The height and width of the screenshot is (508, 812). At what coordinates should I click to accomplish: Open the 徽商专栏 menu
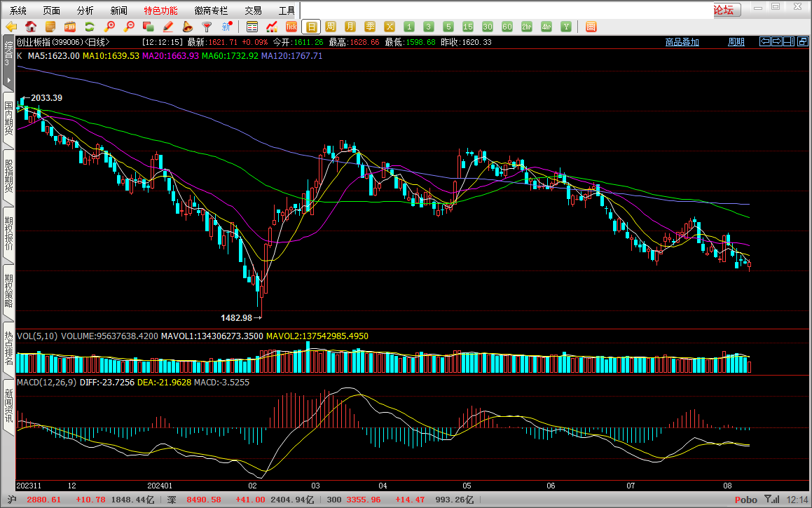coord(211,11)
